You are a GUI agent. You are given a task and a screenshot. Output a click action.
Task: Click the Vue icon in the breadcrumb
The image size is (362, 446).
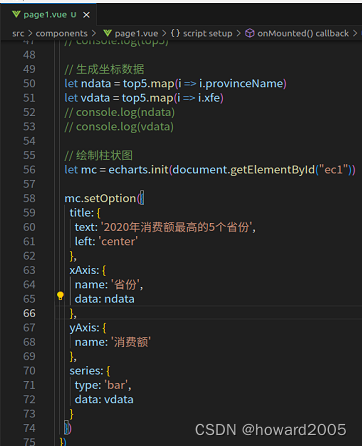coord(107,33)
